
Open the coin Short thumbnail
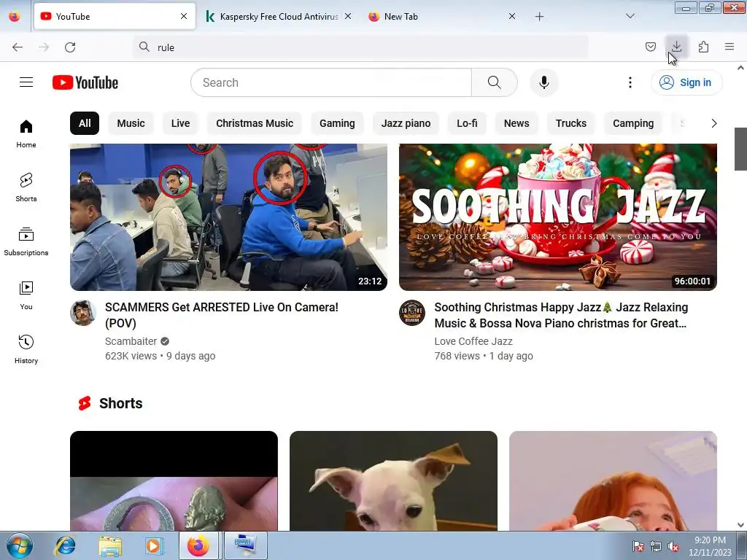174,481
